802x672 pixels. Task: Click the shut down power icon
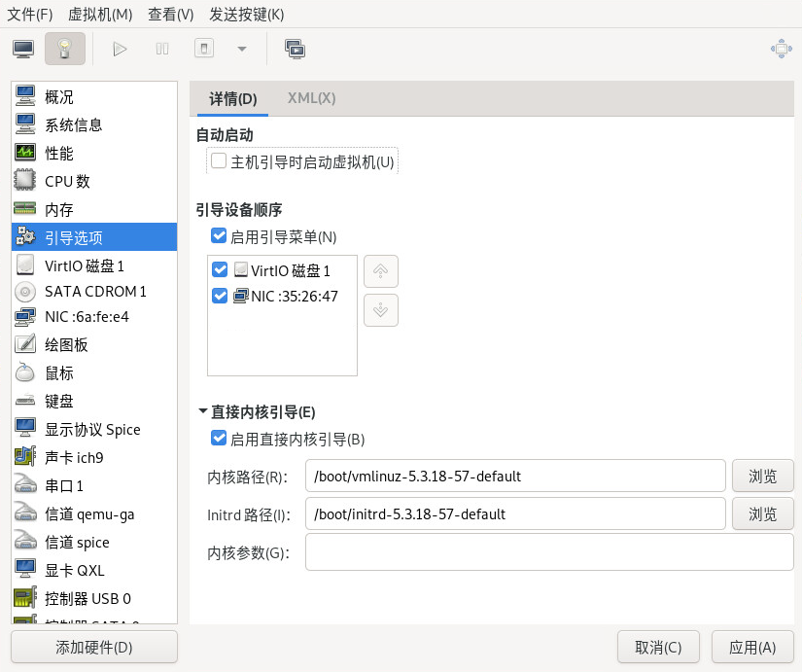click(x=203, y=49)
